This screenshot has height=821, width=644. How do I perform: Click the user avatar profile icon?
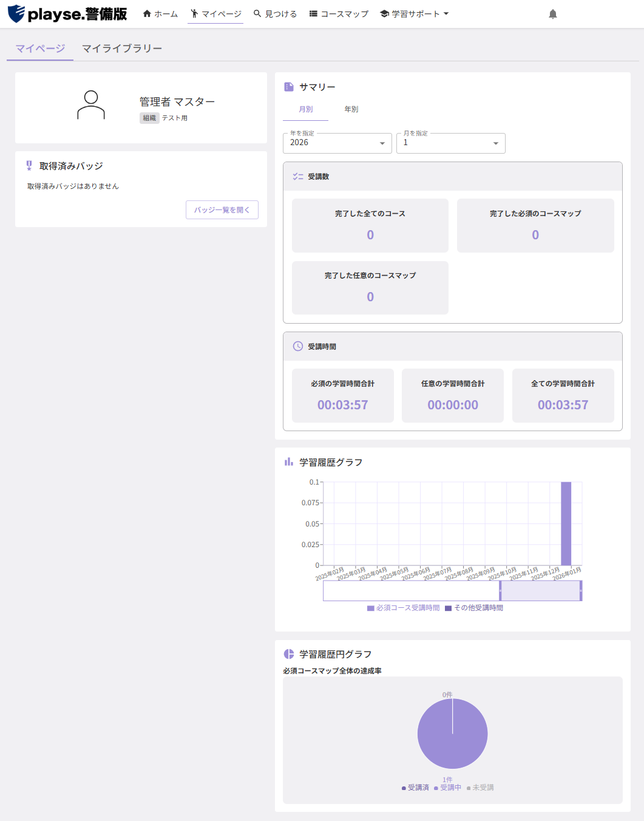[91, 105]
